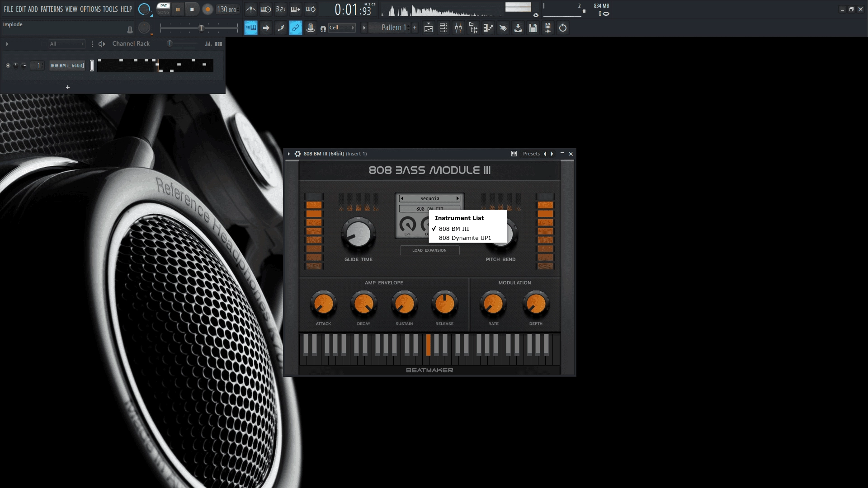868x488 pixels.
Task: Click the Channel Rack three-dot menu
Action: [x=92, y=44]
